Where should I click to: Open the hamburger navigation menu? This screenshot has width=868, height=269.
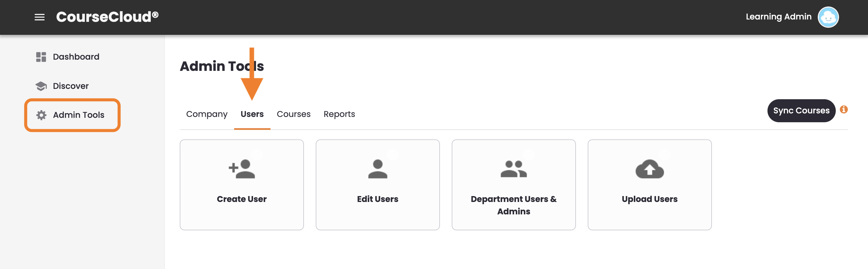tap(39, 17)
